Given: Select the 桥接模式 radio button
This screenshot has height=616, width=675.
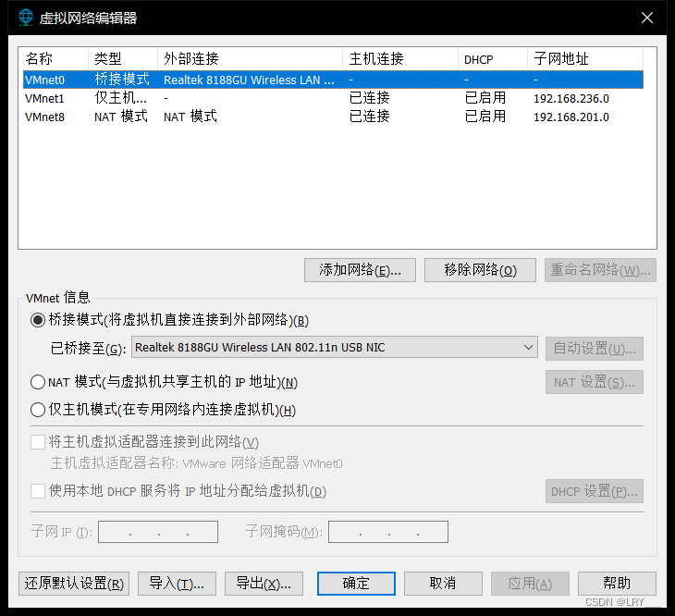Looking at the screenshot, I should pos(38,320).
